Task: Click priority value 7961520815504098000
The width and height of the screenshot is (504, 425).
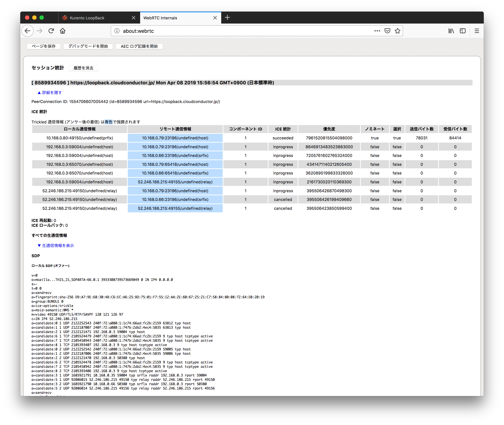Action: click(x=329, y=138)
